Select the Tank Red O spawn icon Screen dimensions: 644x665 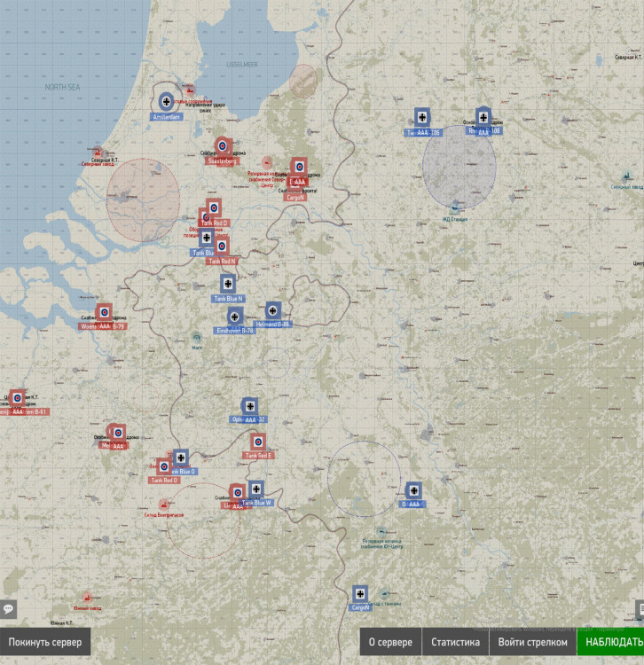(164, 466)
